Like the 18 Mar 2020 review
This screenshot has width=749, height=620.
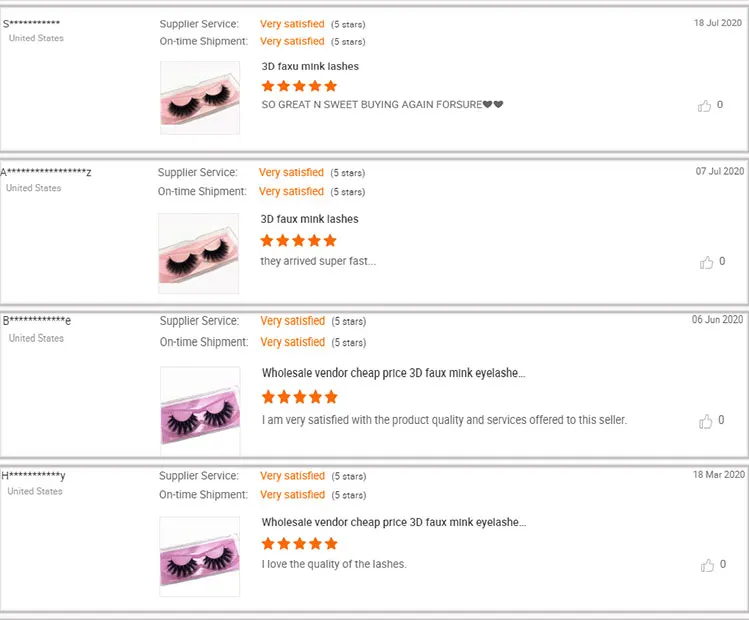tap(706, 565)
